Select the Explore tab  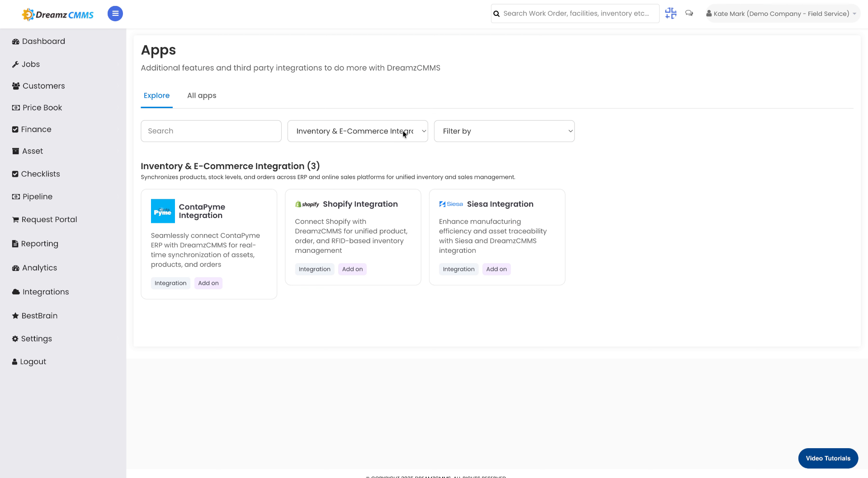157,95
